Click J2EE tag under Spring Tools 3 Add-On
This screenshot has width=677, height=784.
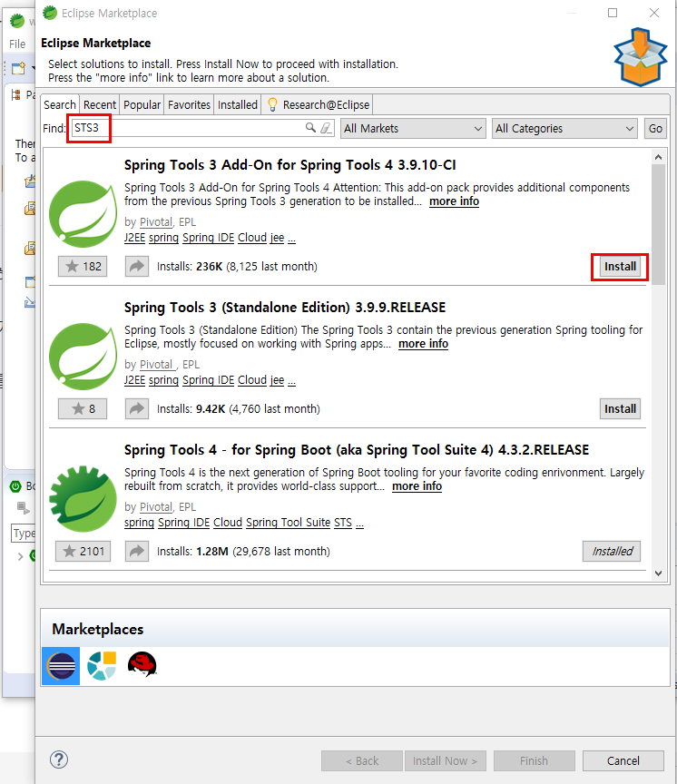(x=134, y=238)
